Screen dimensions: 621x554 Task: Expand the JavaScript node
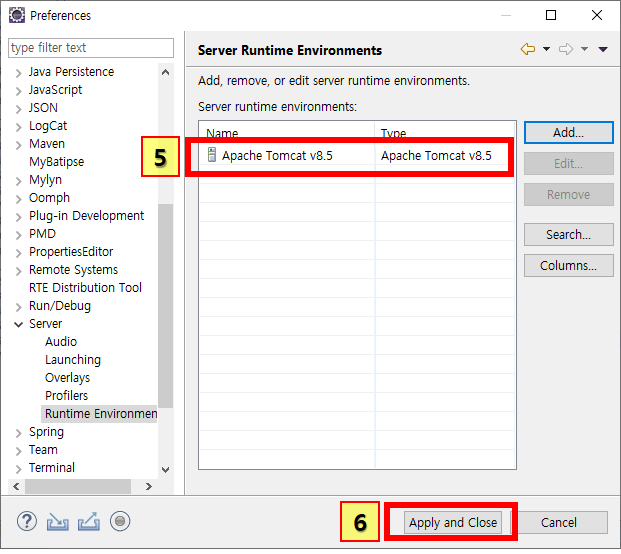point(18,91)
